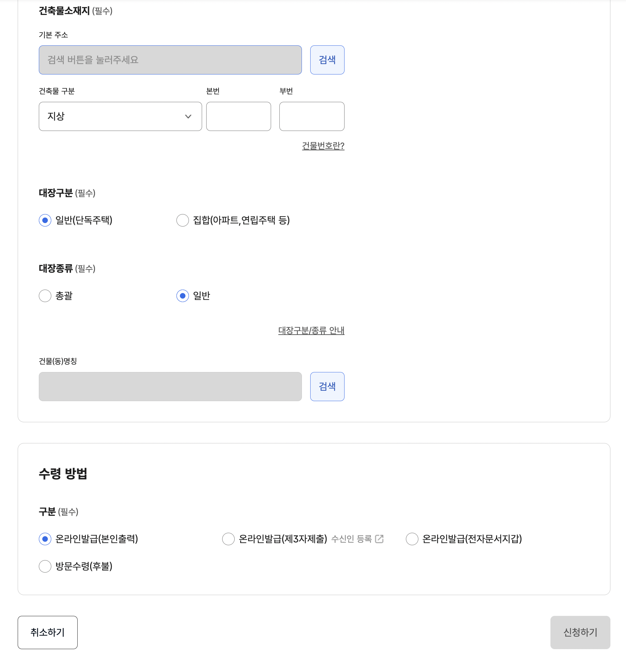Viewport: 626px width, 672px height.
Task: Select the 일반 radio under 대장종류
Action: 183,296
